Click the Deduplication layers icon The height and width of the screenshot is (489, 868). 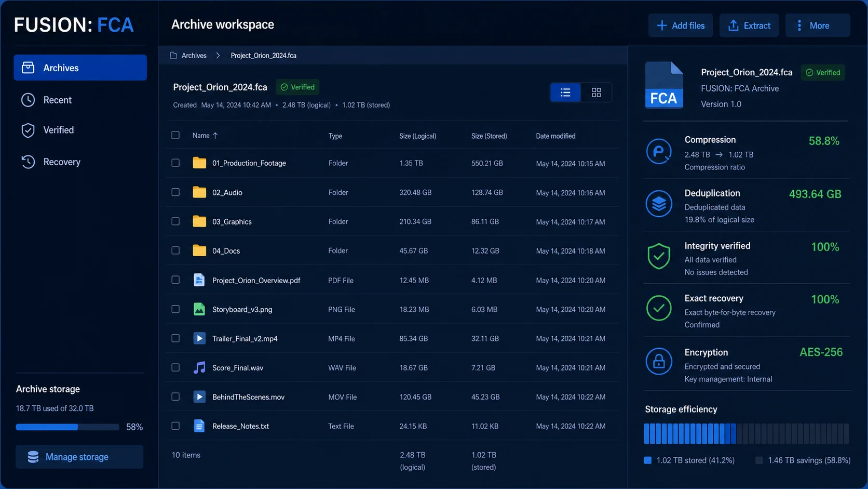click(659, 204)
